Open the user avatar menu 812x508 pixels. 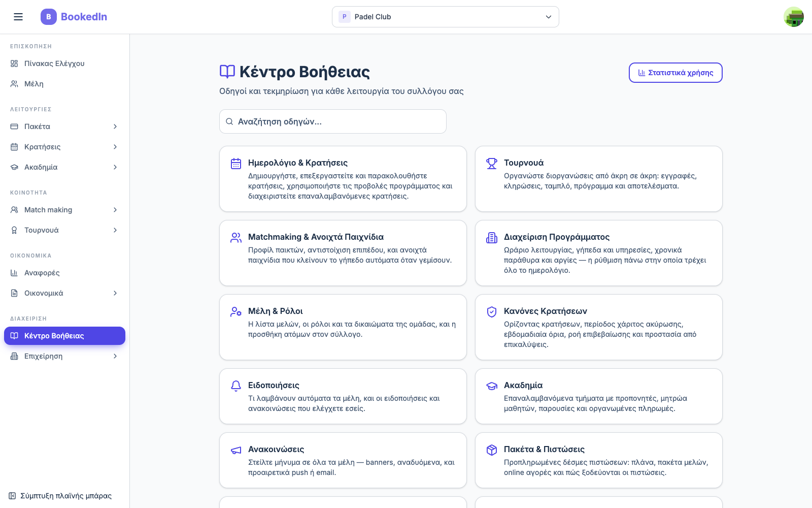click(x=794, y=17)
